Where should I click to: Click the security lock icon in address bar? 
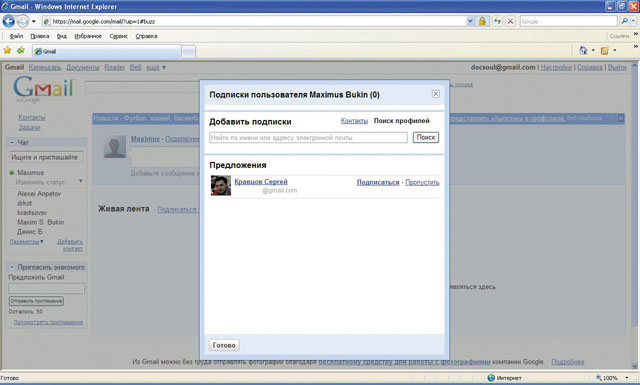482,21
